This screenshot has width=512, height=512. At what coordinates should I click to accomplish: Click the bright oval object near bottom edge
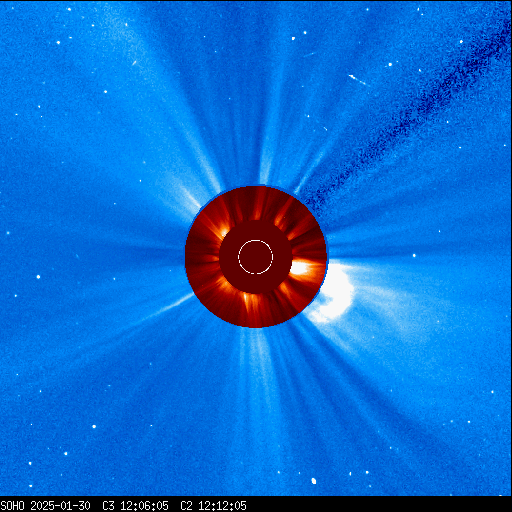[x=314, y=481]
